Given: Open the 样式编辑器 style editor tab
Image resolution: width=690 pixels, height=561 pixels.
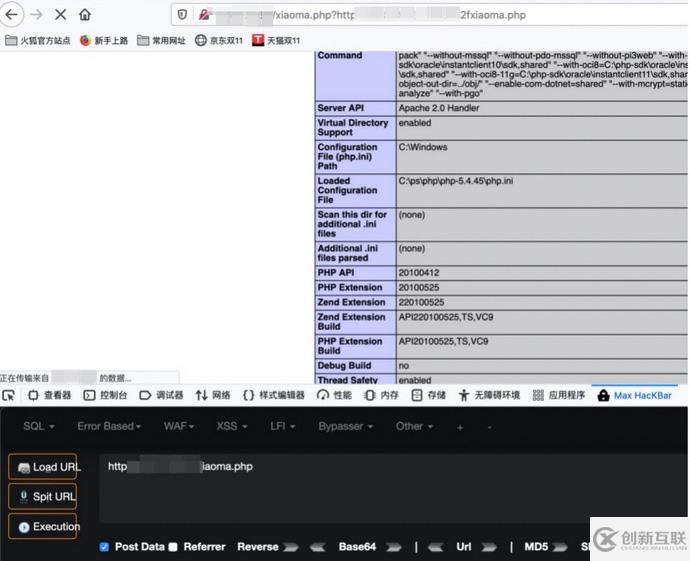Looking at the screenshot, I should [274, 395].
